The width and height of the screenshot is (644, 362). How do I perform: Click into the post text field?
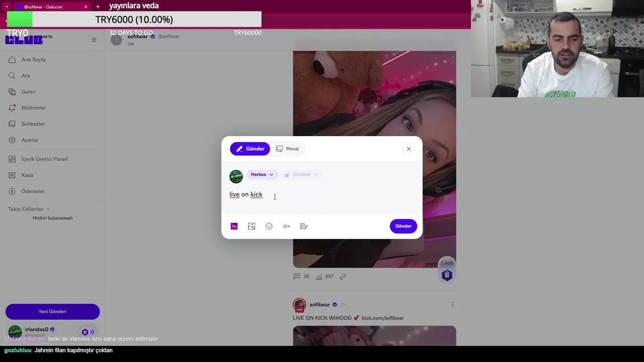pyautogui.click(x=322, y=195)
